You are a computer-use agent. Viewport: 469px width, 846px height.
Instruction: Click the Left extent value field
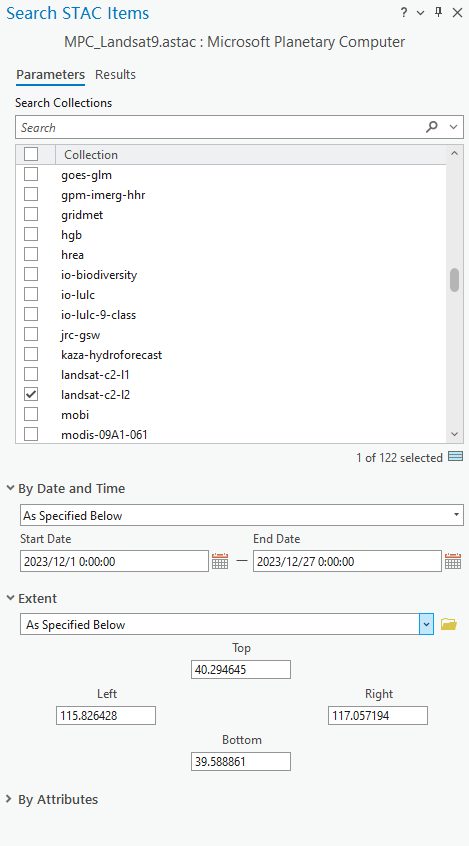point(106,715)
